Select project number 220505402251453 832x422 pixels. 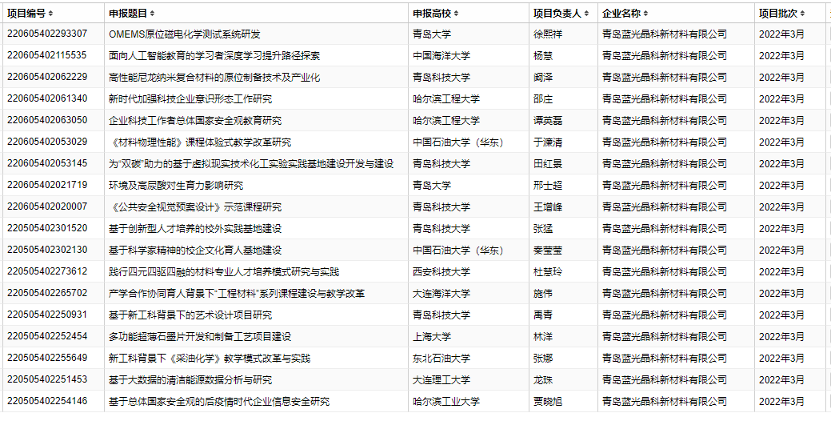pos(47,380)
